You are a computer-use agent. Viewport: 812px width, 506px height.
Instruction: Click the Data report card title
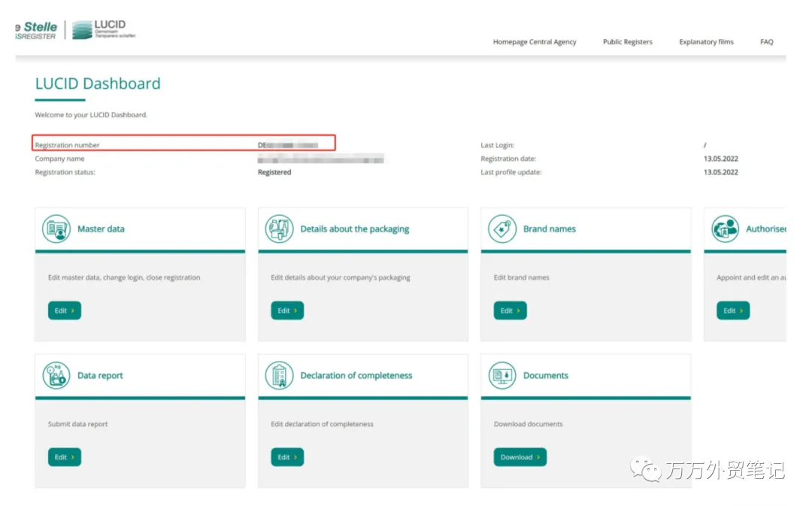click(100, 375)
